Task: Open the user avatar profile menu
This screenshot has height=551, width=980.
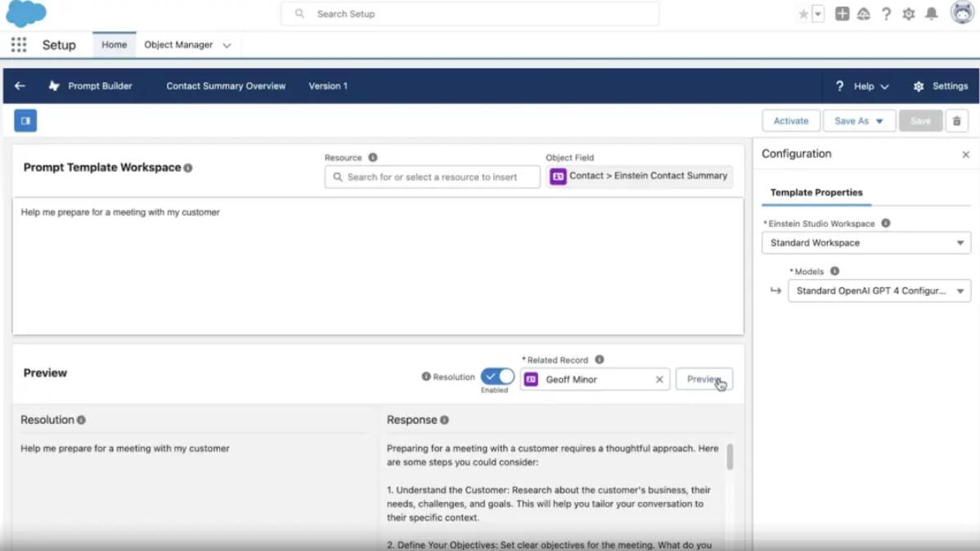Action: click(x=962, y=13)
